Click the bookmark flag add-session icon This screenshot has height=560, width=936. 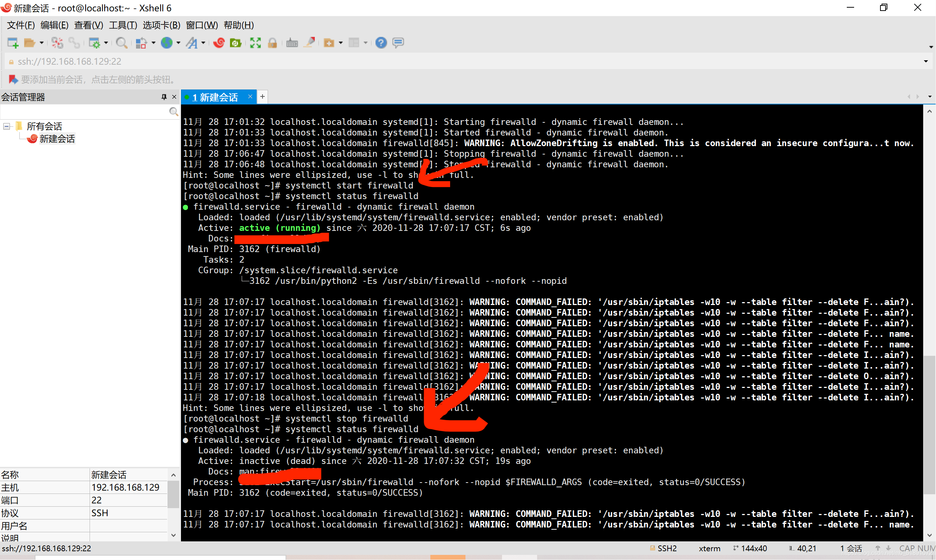[13, 80]
